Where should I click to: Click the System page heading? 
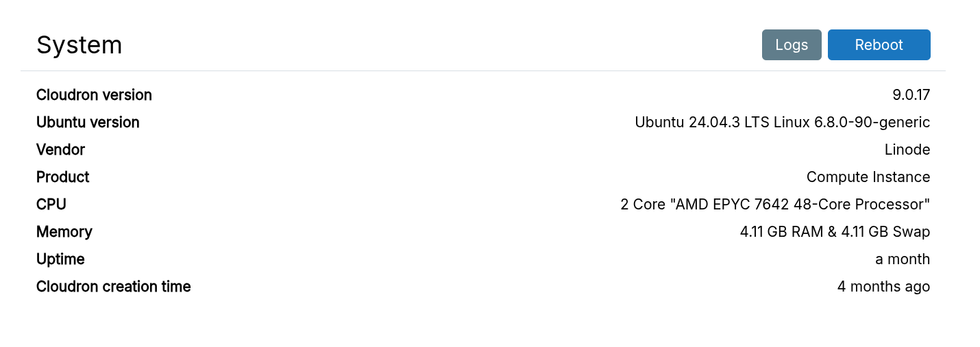click(79, 45)
